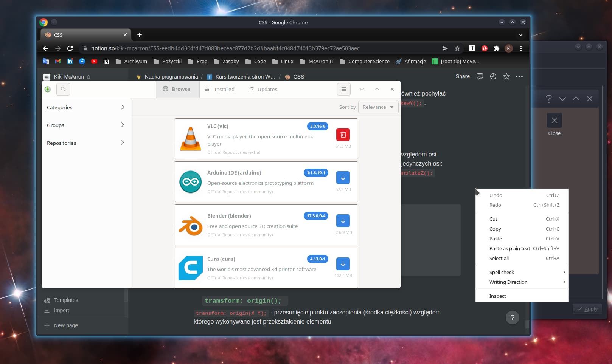Close the CSS Chrome tab
612x364 pixels.
tap(125, 35)
